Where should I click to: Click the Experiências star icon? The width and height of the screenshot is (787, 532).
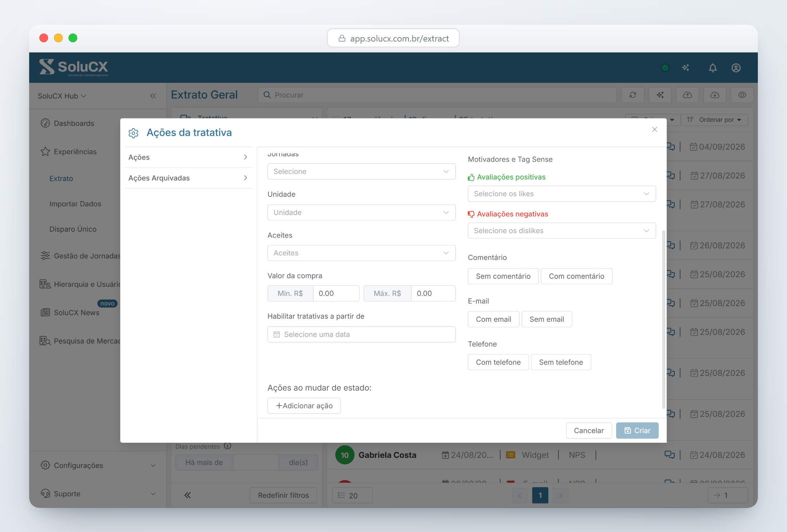[x=45, y=152]
